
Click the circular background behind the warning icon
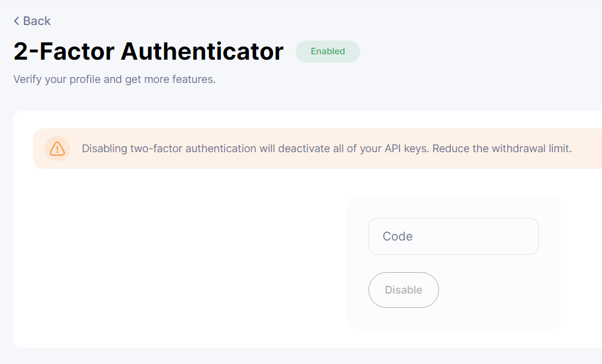(x=50, y=141)
